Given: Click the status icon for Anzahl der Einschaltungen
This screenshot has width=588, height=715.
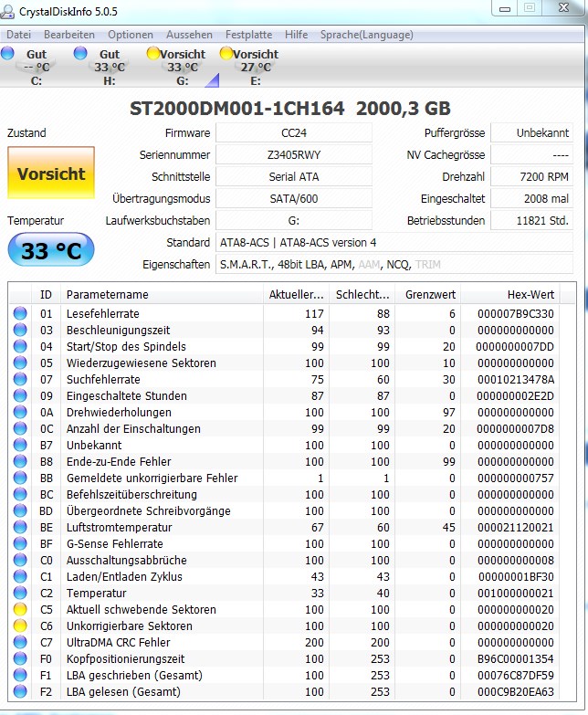Looking at the screenshot, I should click(x=20, y=428).
